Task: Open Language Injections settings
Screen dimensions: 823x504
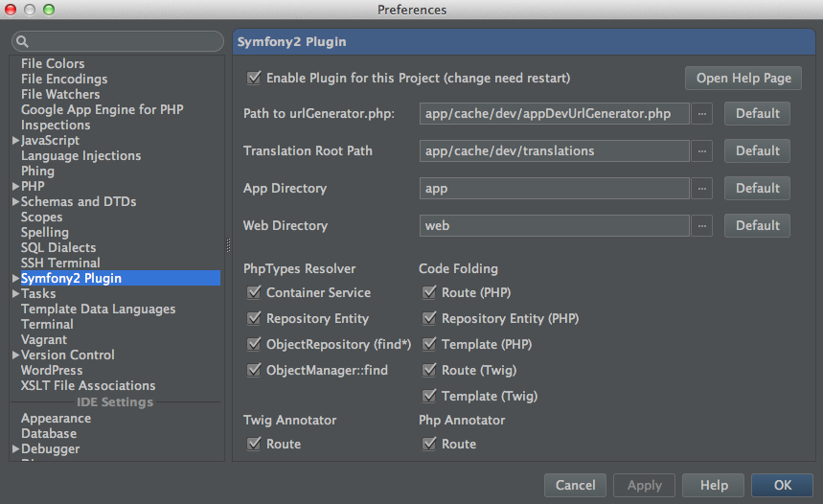Action: (x=80, y=156)
